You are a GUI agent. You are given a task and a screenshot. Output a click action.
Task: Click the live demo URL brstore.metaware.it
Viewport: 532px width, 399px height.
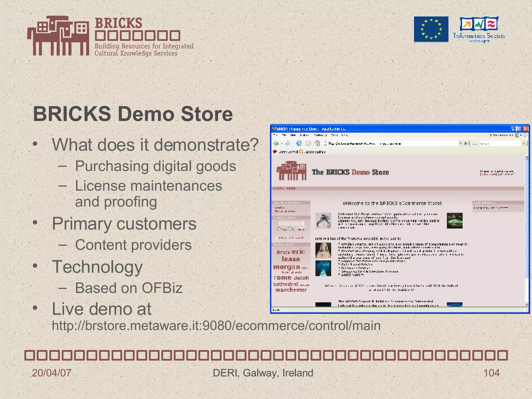point(216,326)
